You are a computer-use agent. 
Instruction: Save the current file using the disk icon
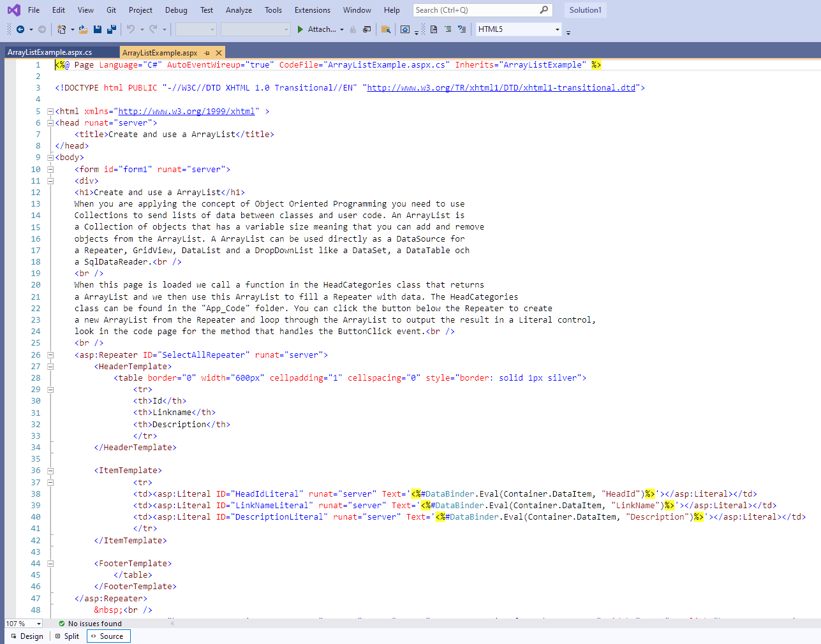click(98, 29)
